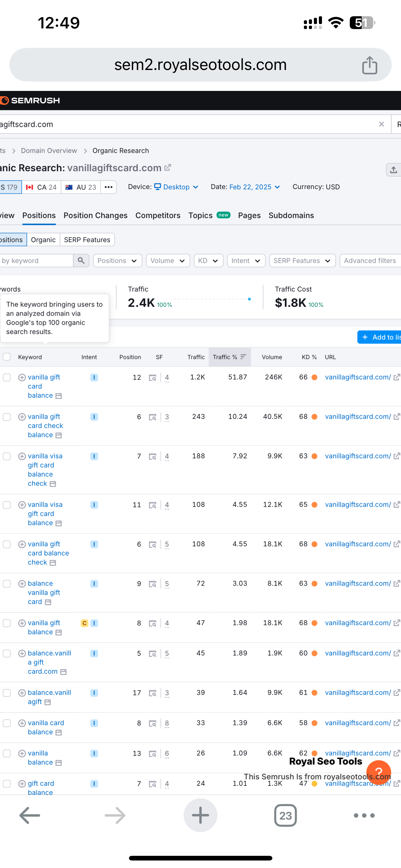Open external URL icon in 40.5K volume row
The height and width of the screenshot is (868, 401).
[x=397, y=417]
